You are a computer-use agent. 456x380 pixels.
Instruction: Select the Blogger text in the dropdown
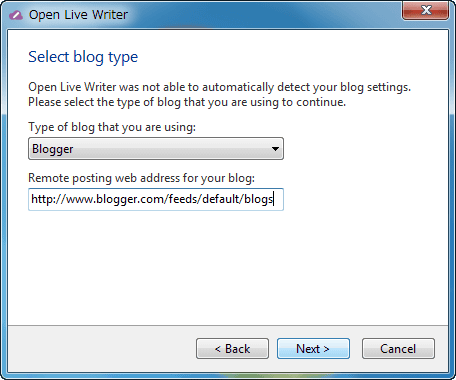coord(52,149)
